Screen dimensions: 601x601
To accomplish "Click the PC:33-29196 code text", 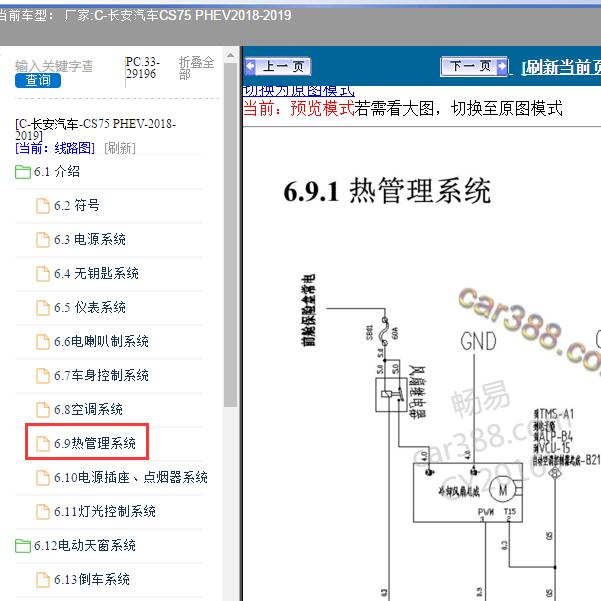I will 142,67.
